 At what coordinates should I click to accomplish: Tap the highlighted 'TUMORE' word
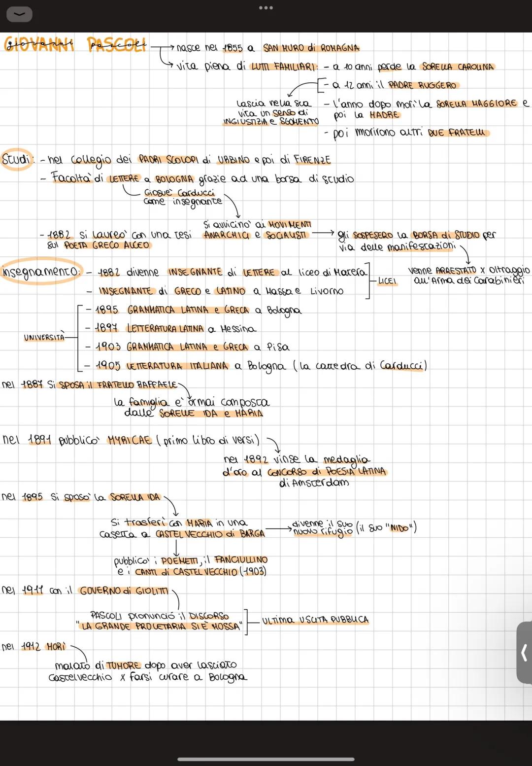(x=123, y=665)
